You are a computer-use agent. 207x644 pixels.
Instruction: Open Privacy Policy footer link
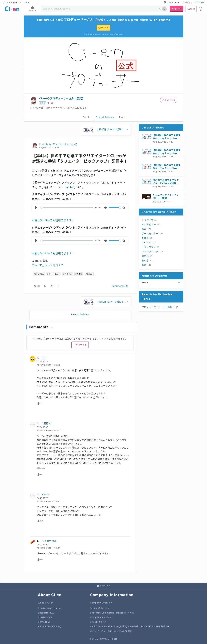pyautogui.click(x=98, y=622)
